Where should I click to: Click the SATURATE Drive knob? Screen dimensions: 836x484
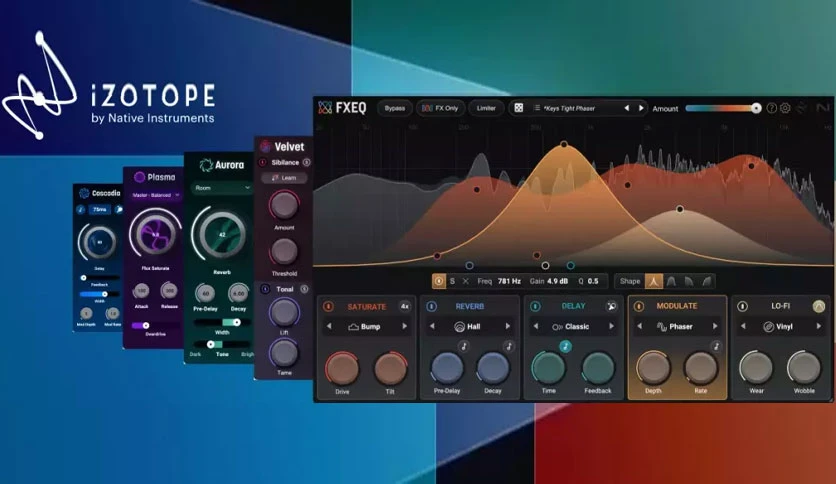[342, 368]
